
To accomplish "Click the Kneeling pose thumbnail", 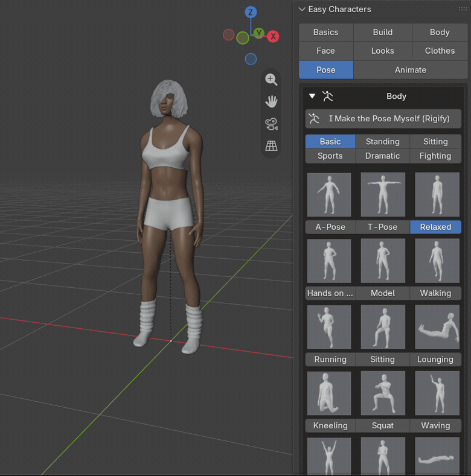I will (x=329, y=393).
